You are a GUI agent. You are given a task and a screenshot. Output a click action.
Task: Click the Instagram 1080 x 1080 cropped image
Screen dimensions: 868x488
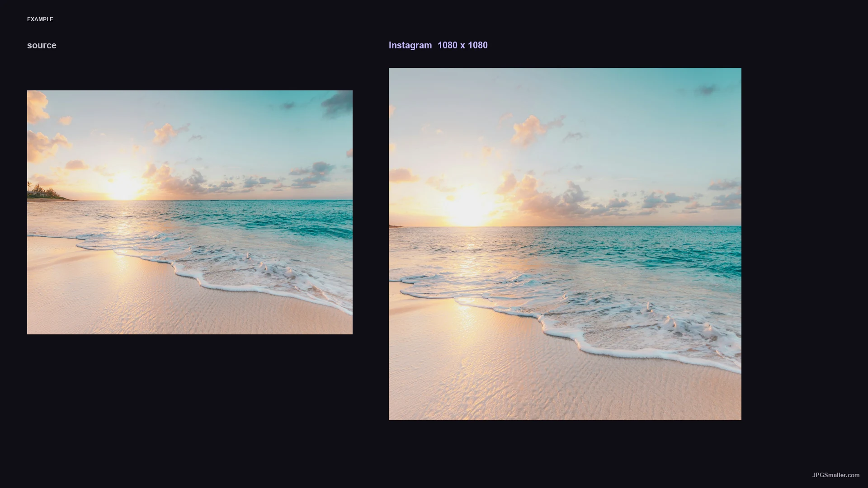[x=565, y=244]
